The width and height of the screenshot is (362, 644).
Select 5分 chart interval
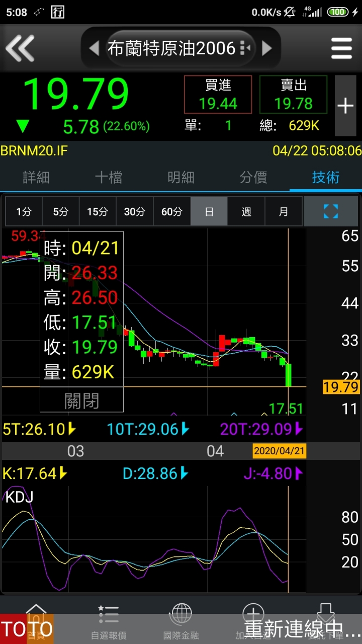[61, 211]
